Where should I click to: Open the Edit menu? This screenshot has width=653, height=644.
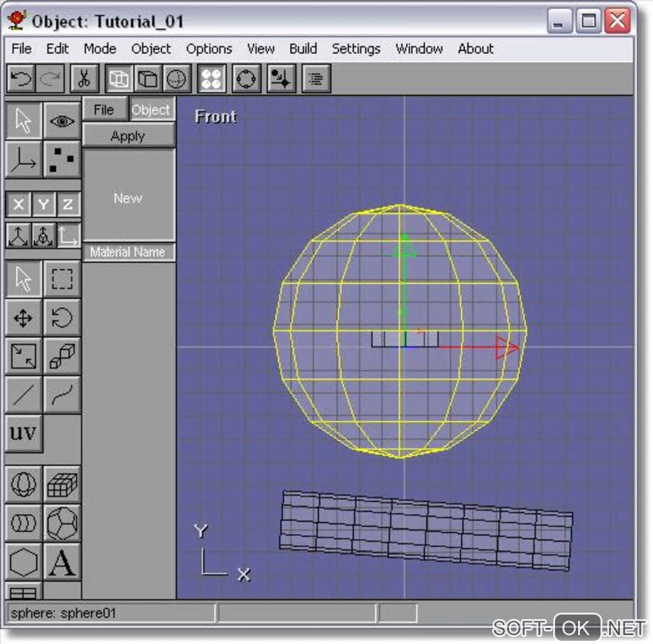pyautogui.click(x=58, y=49)
